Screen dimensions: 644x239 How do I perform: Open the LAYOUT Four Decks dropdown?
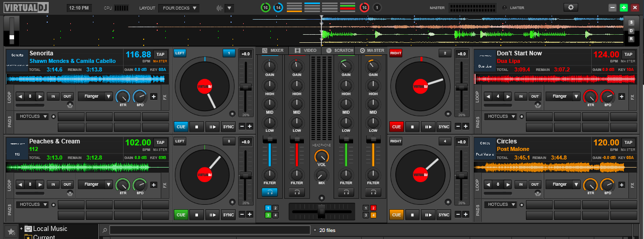178,8
